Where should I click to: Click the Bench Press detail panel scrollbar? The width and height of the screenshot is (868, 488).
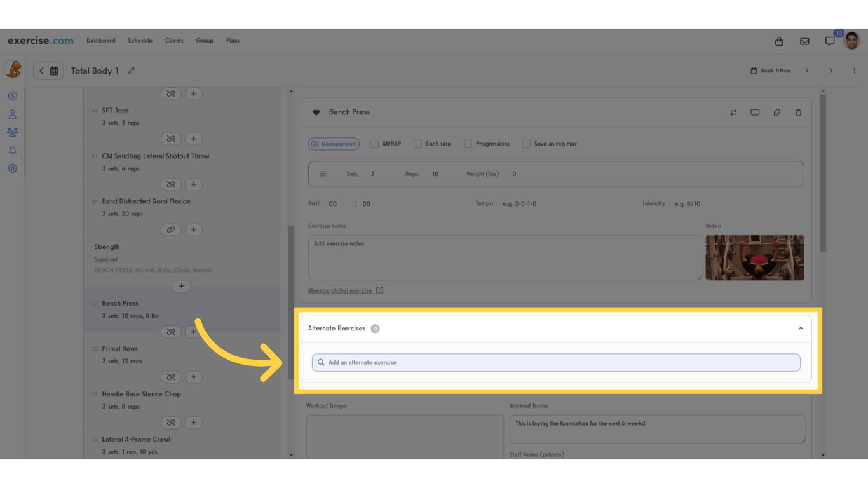click(x=823, y=173)
